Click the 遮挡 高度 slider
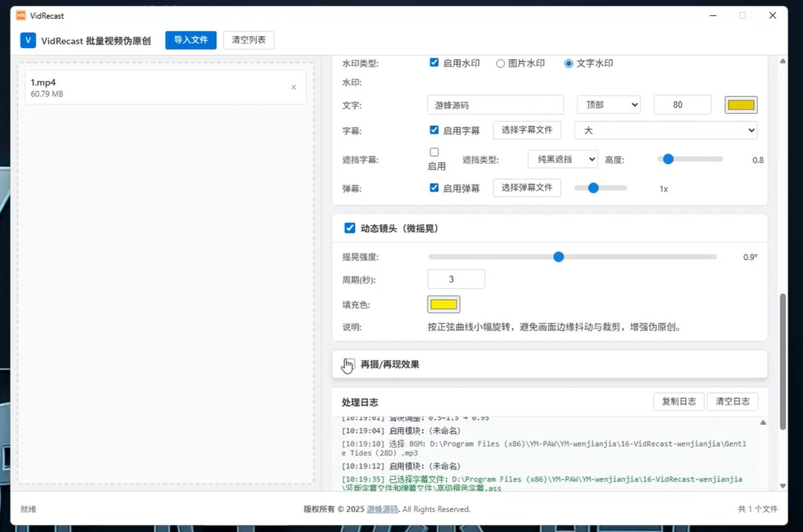 690,159
